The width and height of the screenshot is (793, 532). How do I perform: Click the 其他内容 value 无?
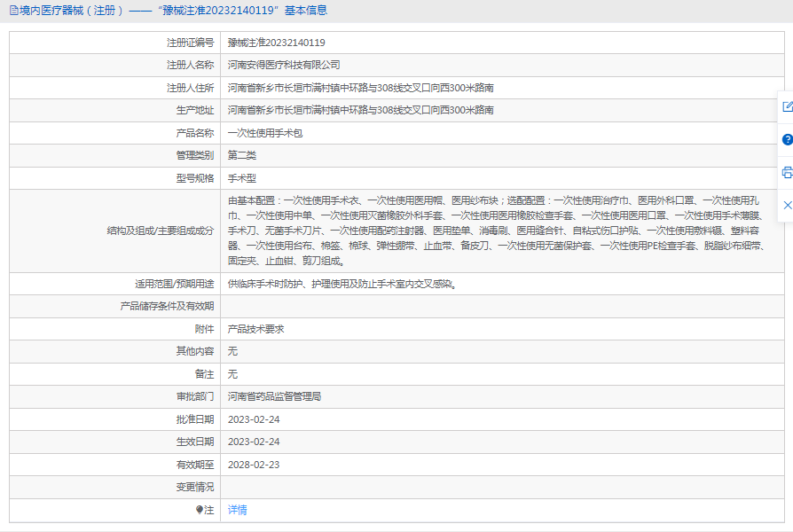tap(232, 351)
